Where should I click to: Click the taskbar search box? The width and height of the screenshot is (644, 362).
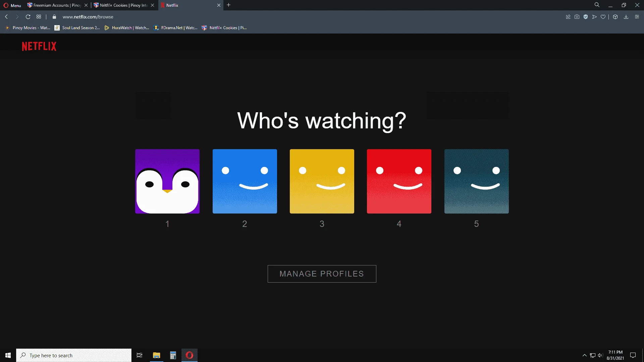click(74, 355)
